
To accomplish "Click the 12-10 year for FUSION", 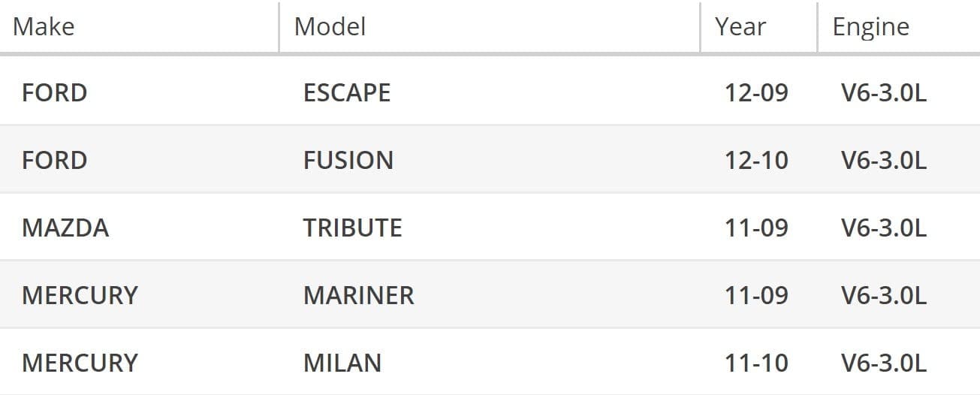I will pyautogui.click(x=756, y=161).
